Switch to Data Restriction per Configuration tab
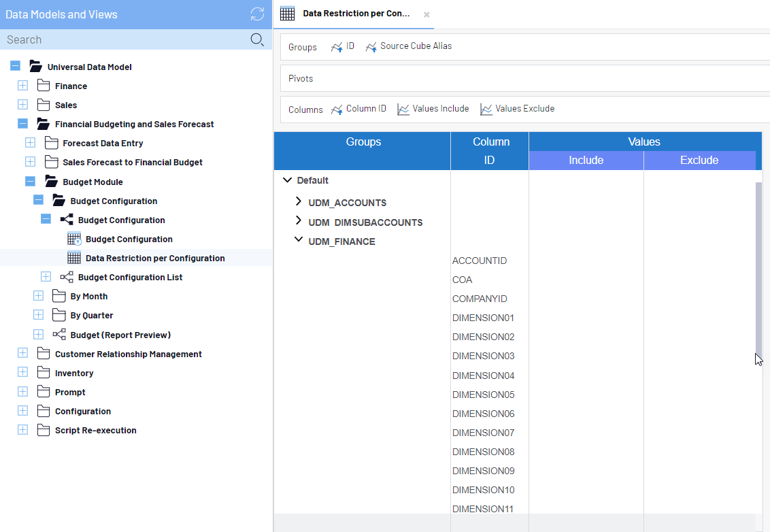This screenshot has width=770, height=532. click(356, 14)
